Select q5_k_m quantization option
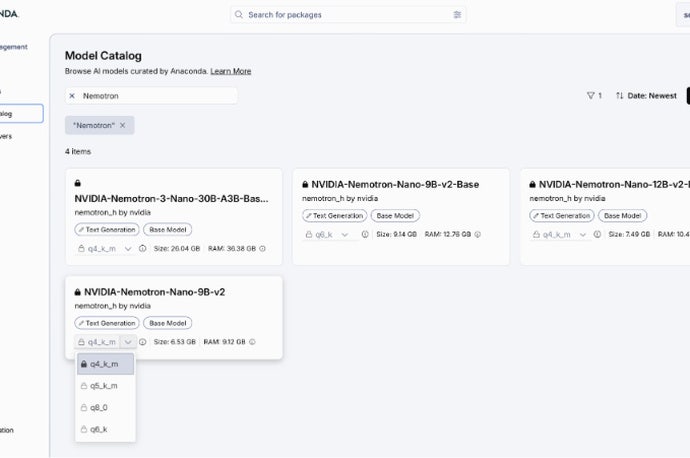The height and width of the screenshot is (458, 690). point(104,386)
